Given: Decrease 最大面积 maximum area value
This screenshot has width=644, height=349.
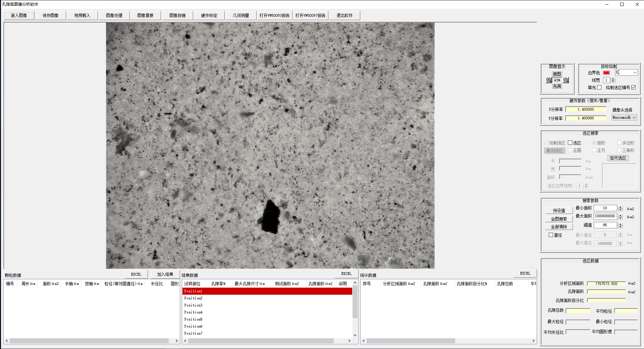Looking at the screenshot, I should coord(620,218).
